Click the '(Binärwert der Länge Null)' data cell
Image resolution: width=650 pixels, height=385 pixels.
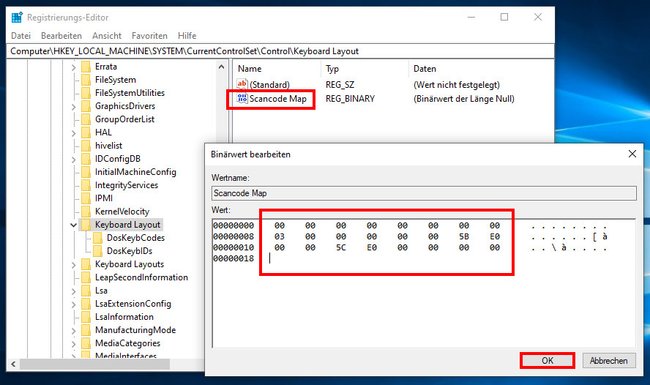click(464, 99)
